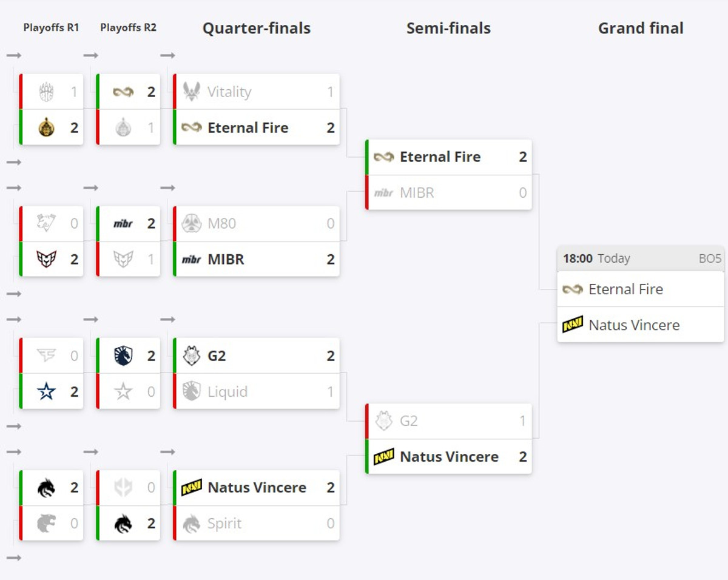Click the Liquid team name in the quarter-finals

pos(227,392)
